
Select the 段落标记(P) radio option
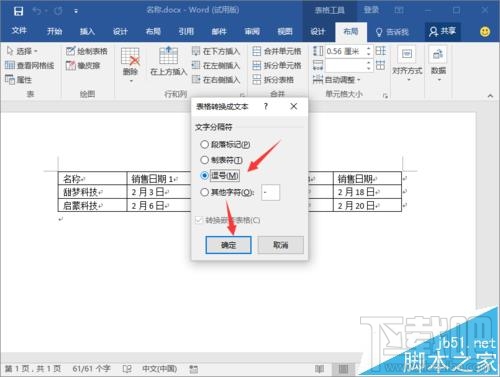coord(225,144)
